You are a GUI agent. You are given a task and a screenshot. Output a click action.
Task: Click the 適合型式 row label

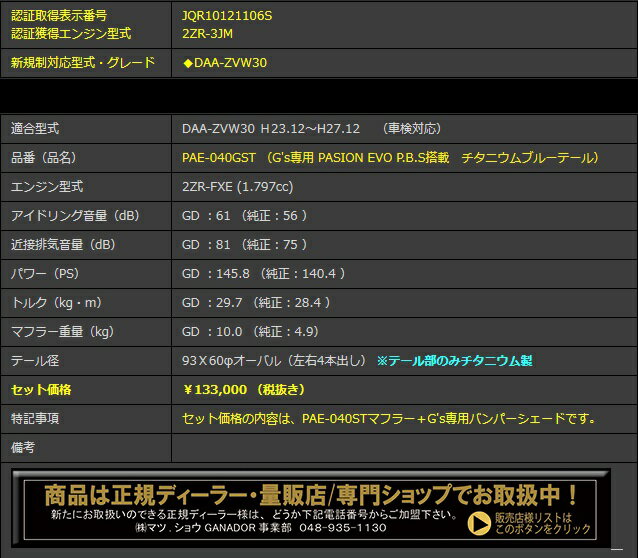[x=35, y=129]
